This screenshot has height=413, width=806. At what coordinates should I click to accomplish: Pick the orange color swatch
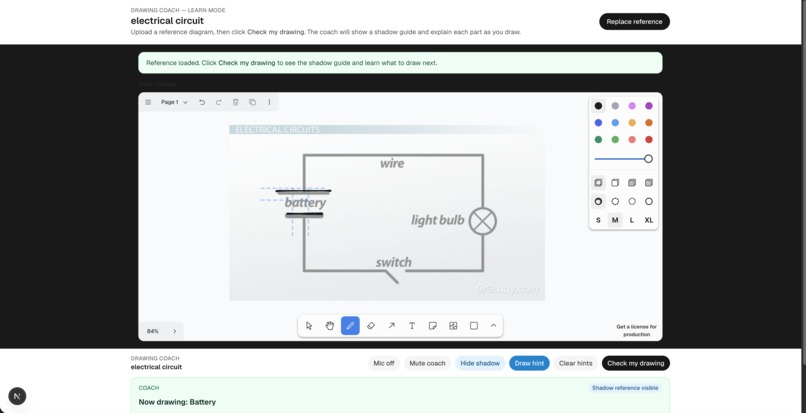coord(649,123)
